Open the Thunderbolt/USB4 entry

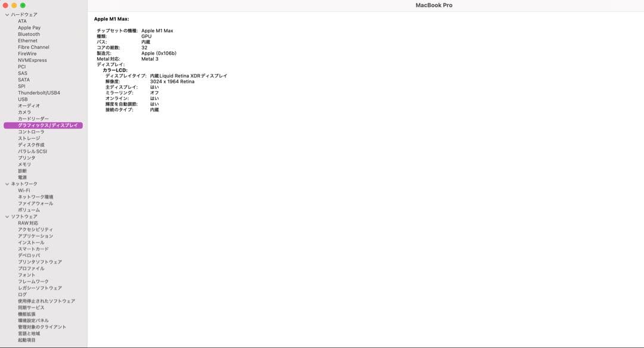point(39,93)
